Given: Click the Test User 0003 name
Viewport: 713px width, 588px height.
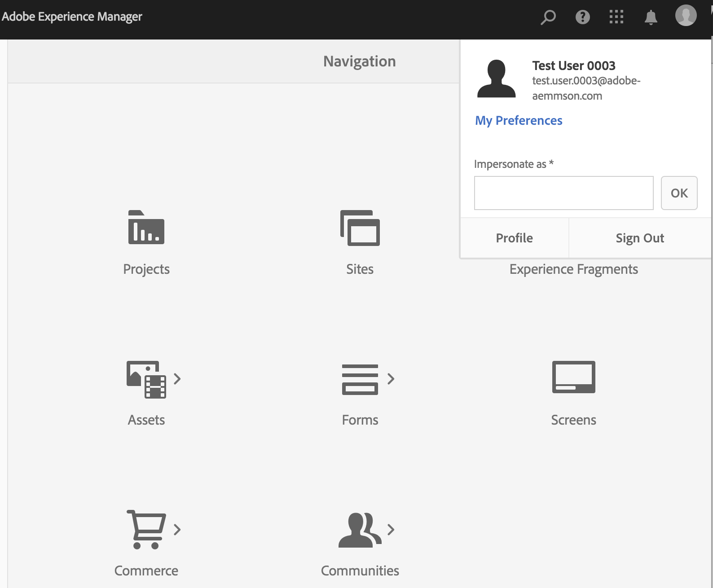Looking at the screenshot, I should click(574, 66).
